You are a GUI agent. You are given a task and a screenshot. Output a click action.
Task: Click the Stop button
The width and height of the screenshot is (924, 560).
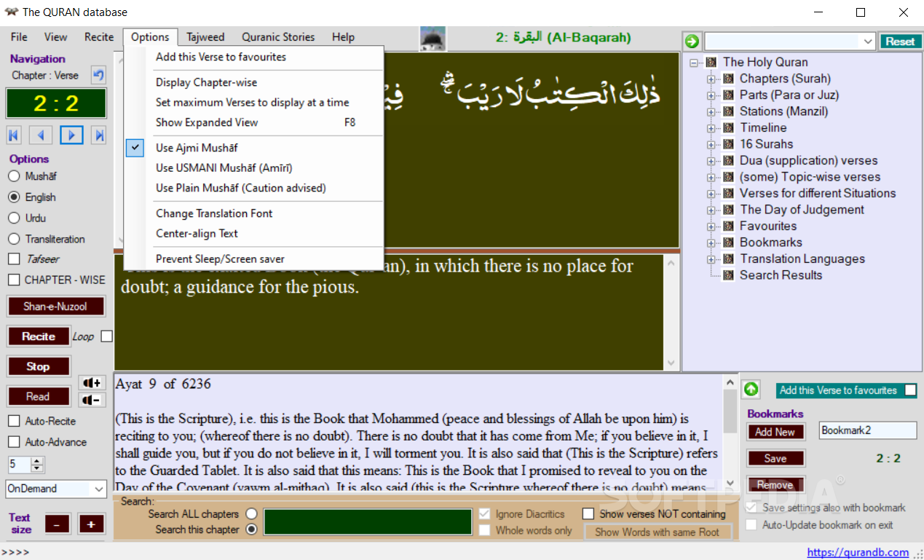point(39,366)
